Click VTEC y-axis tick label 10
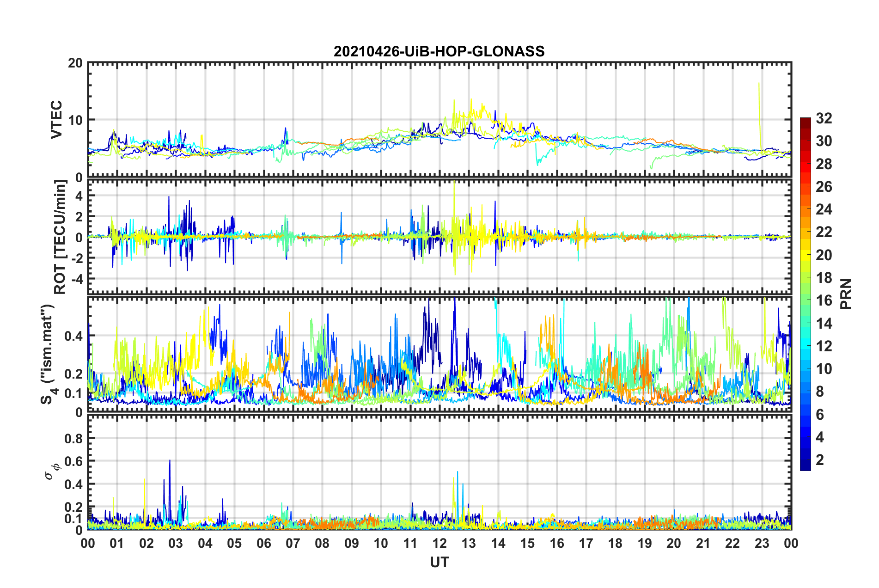Viewport: 879px width, 588px height. pos(75,120)
